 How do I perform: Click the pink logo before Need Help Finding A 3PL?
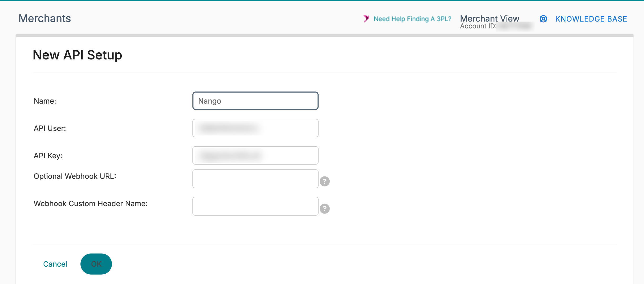pyautogui.click(x=366, y=19)
